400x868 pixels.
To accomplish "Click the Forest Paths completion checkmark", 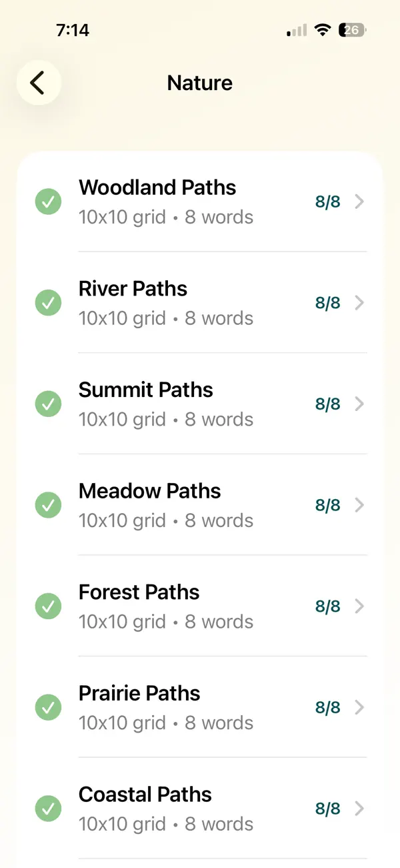I will click(x=48, y=606).
